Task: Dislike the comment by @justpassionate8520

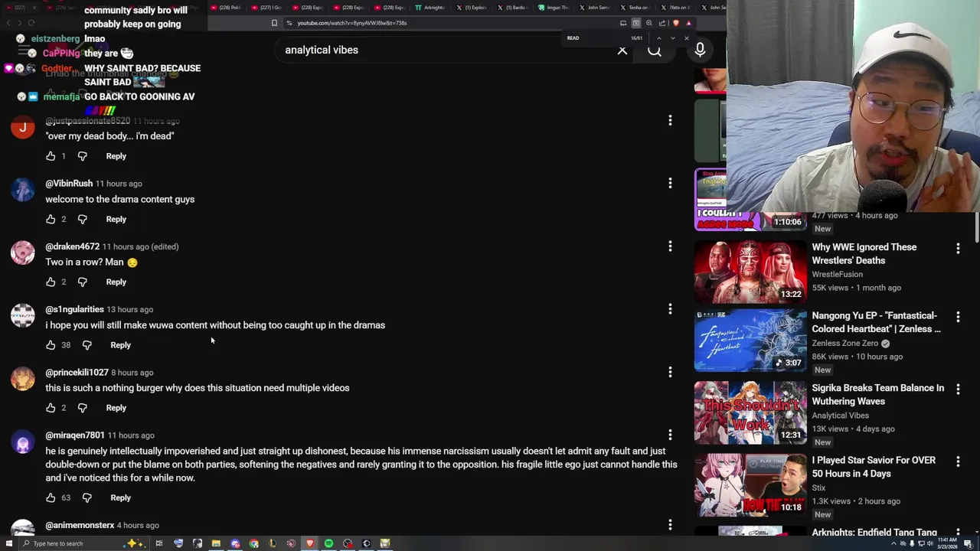Action: (x=83, y=156)
